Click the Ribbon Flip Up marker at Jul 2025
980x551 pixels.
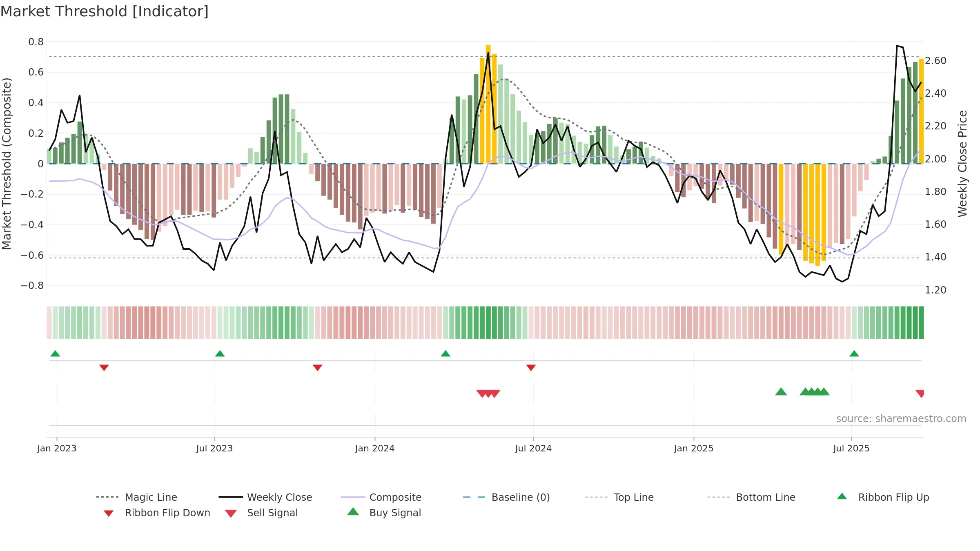point(854,353)
